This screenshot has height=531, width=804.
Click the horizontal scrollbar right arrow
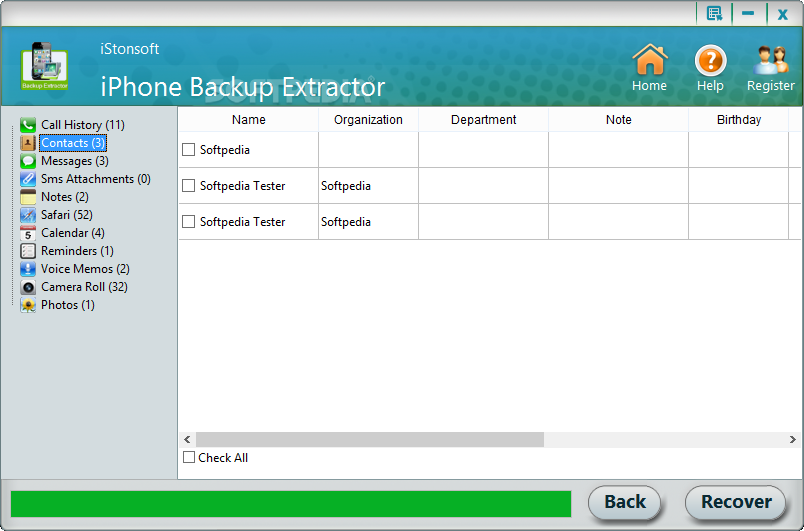pyautogui.click(x=793, y=439)
